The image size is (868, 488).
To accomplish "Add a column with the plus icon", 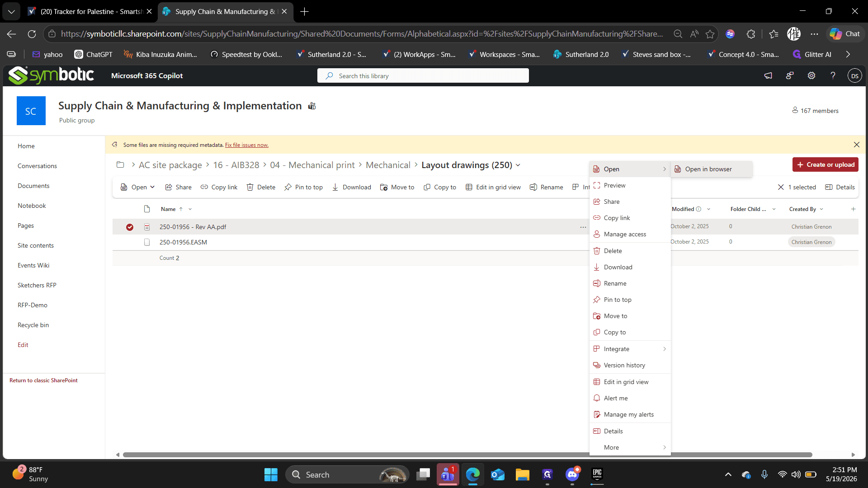I will pyautogui.click(x=853, y=209).
